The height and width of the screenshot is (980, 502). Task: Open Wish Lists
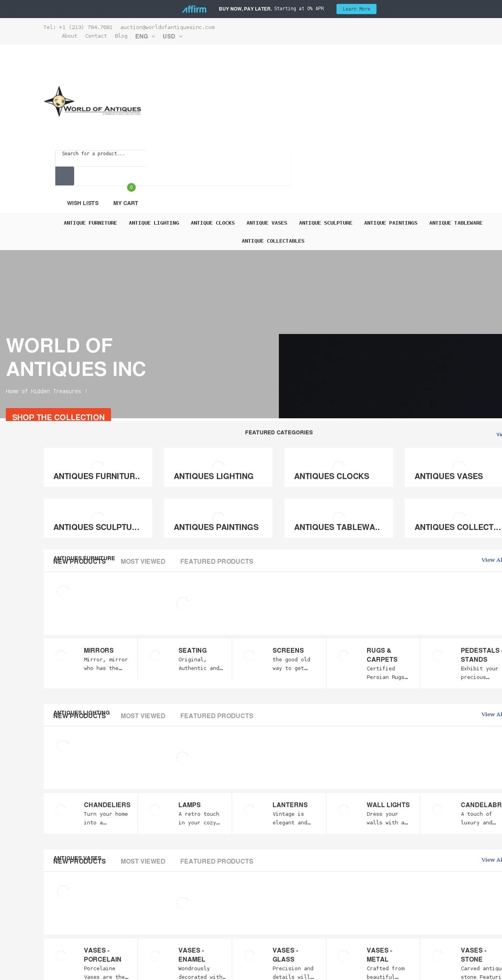coord(83,203)
